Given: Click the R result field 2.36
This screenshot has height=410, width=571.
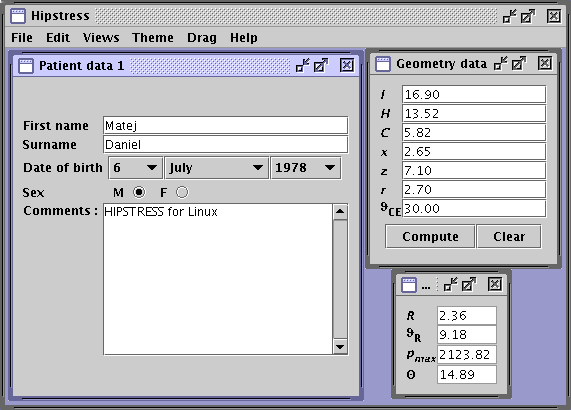Looking at the screenshot, I should [x=467, y=315].
